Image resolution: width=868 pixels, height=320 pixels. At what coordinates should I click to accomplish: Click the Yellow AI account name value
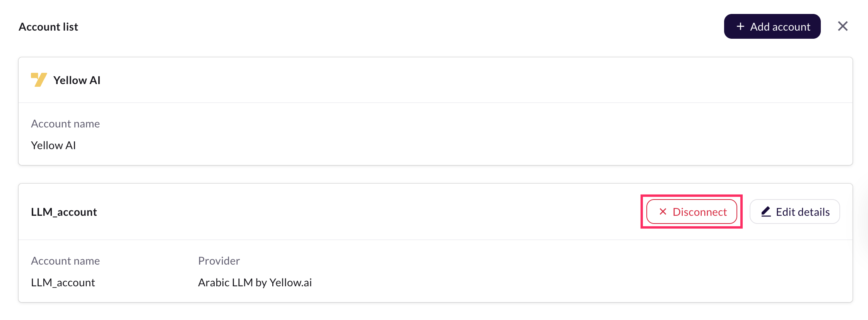pos(53,145)
